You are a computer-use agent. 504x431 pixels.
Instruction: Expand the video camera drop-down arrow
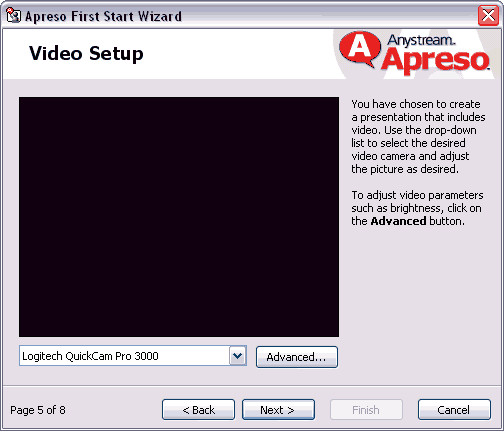pyautogui.click(x=238, y=356)
